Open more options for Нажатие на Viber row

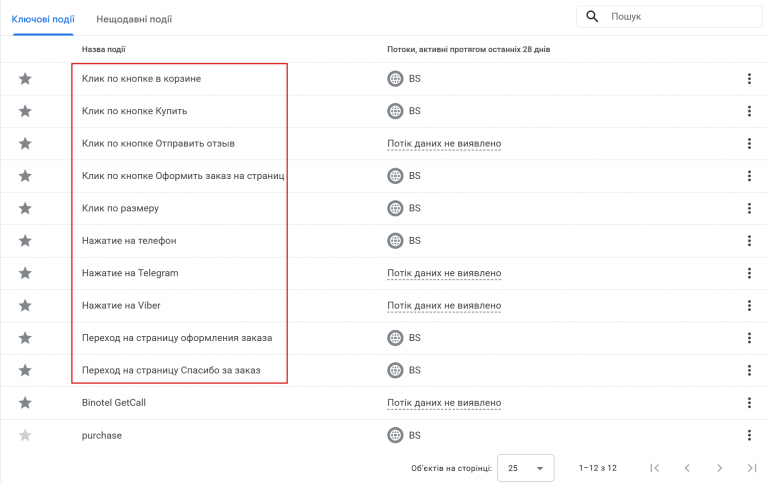(x=749, y=305)
